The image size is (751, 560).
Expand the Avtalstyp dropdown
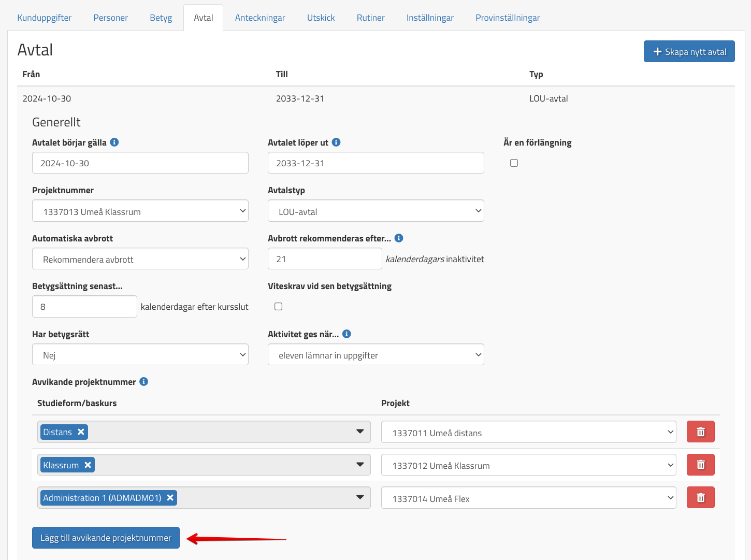pyautogui.click(x=375, y=211)
